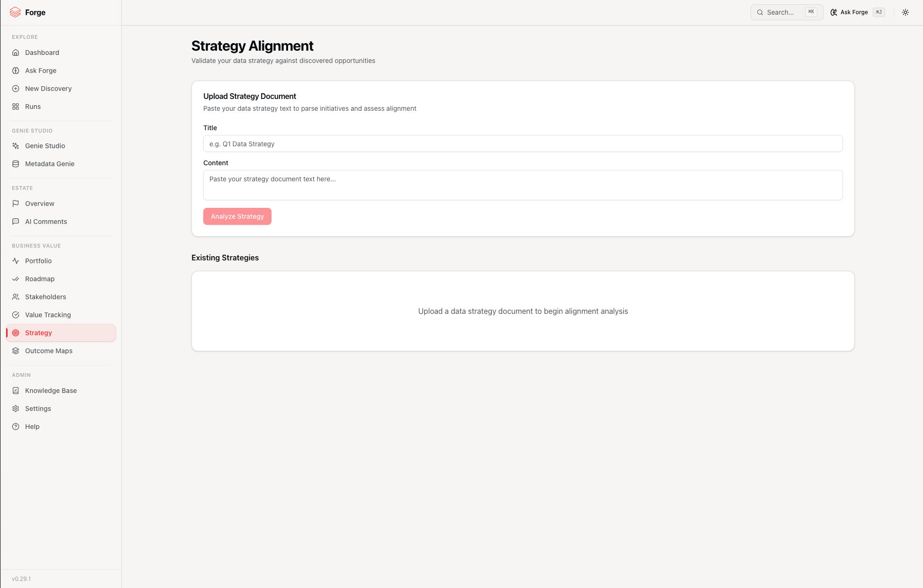Select the Strategy sidebar item
This screenshot has width=923, height=588.
(x=61, y=333)
